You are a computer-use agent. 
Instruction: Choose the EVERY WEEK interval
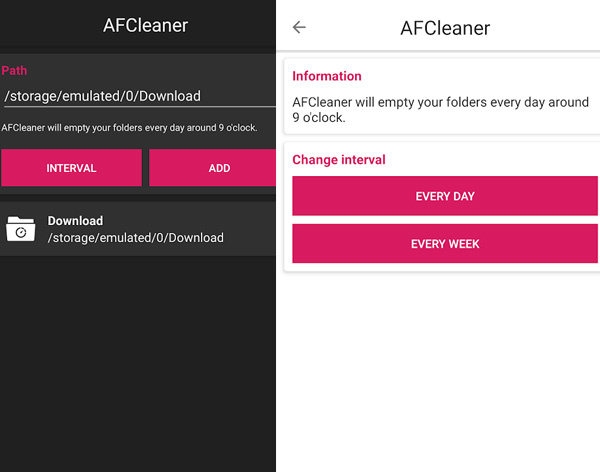tap(445, 244)
